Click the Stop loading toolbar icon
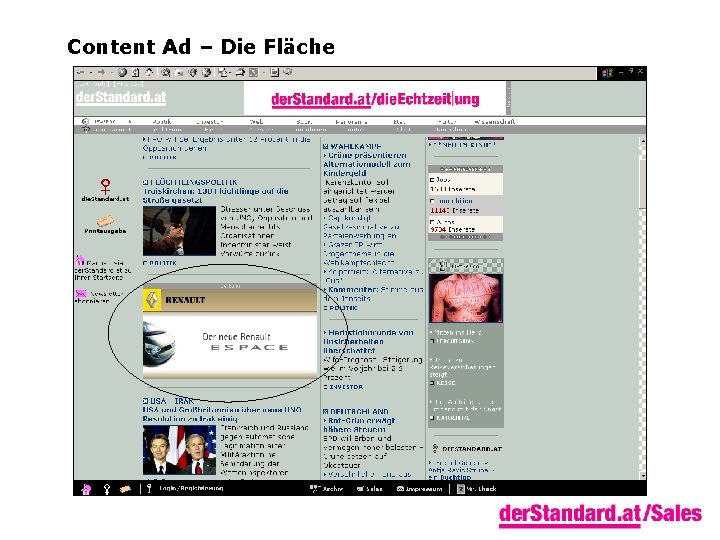 click(x=122, y=73)
